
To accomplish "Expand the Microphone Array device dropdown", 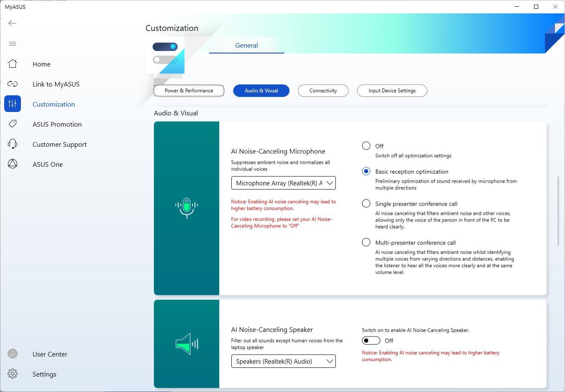I will click(x=283, y=183).
